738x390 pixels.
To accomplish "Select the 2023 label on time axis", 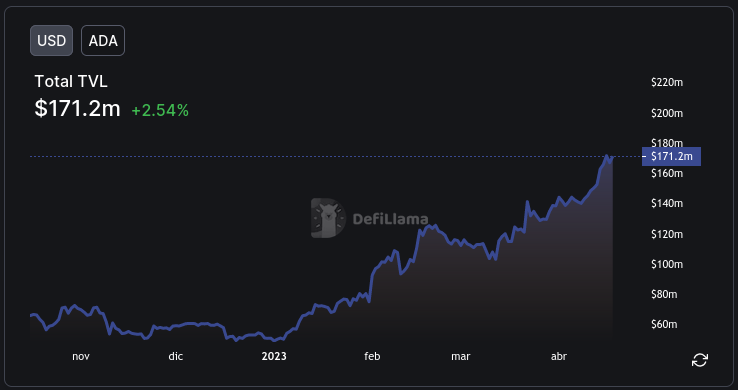I will pos(274,356).
